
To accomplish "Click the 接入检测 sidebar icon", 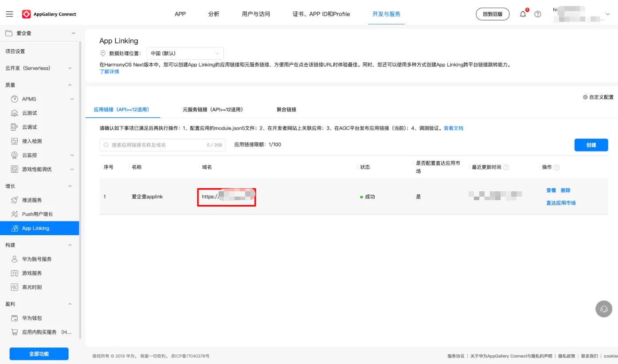I will point(15,141).
